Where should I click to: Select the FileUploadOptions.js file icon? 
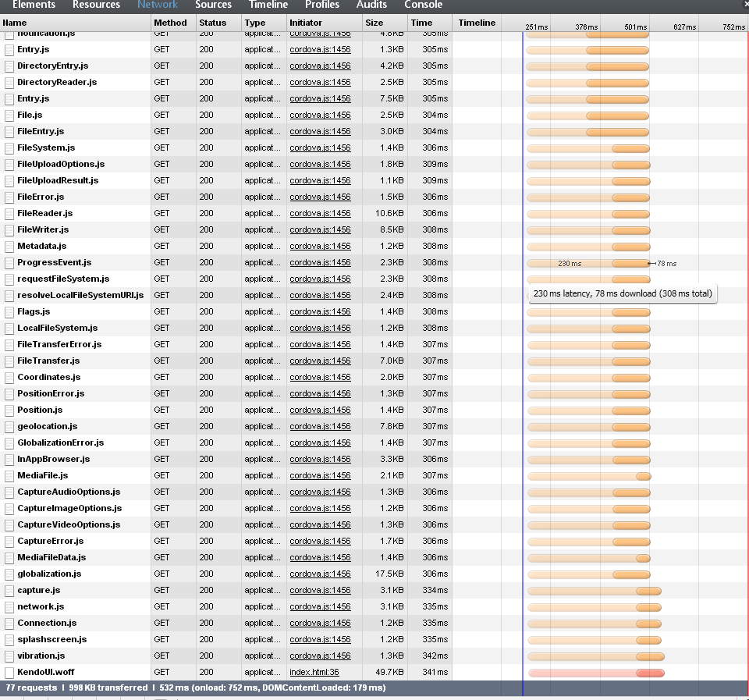tap(9, 165)
